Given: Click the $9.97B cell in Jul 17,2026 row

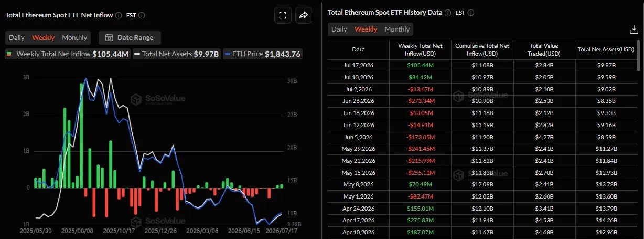Looking at the screenshot, I should 606,65.
